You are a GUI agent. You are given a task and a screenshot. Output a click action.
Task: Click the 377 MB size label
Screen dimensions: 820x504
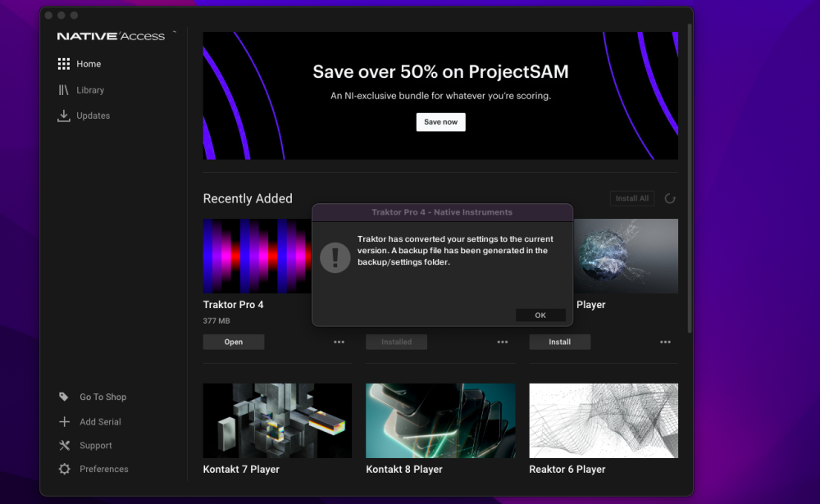tap(216, 320)
